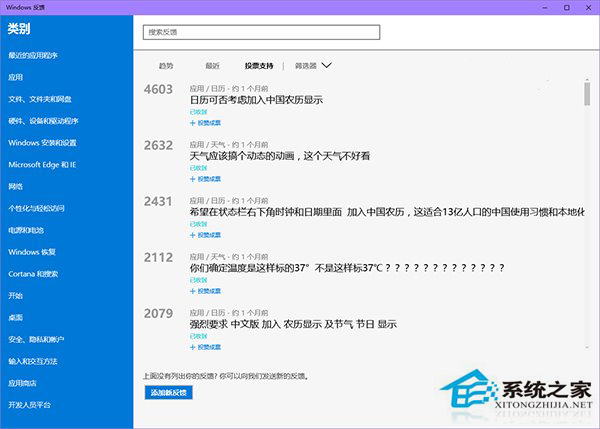Viewport: 600px width, 429px height.
Task: Upvote the 2079-vote feedback
Action: pos(205,347)
